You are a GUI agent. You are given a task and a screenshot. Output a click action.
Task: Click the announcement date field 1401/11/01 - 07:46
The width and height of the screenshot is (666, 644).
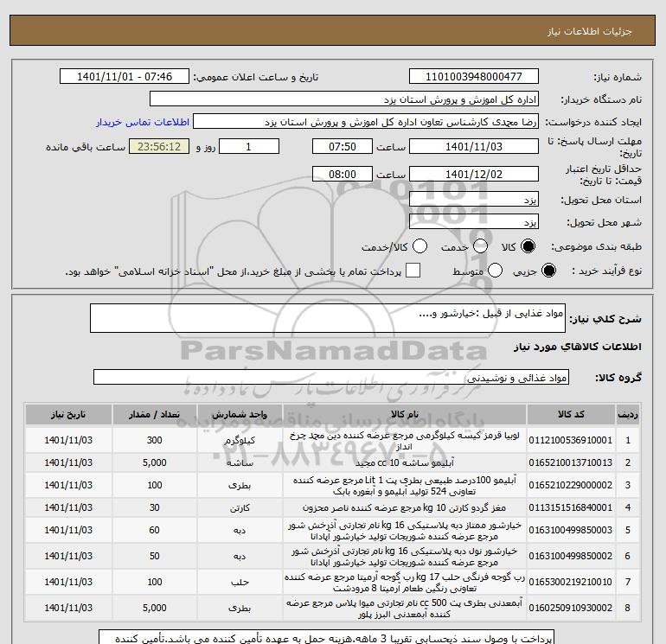click(x=125, y=77)
